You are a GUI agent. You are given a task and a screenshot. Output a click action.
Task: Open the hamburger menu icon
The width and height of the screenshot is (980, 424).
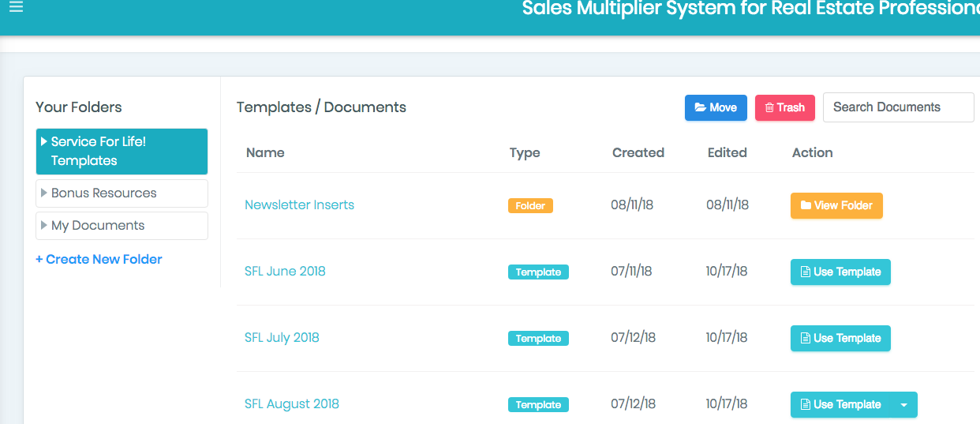[16, 7]
